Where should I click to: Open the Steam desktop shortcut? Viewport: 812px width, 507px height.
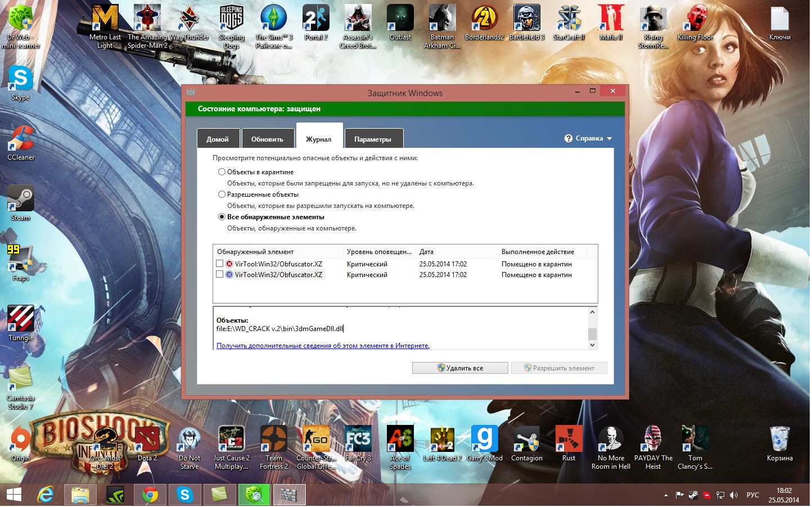(21, 203)
